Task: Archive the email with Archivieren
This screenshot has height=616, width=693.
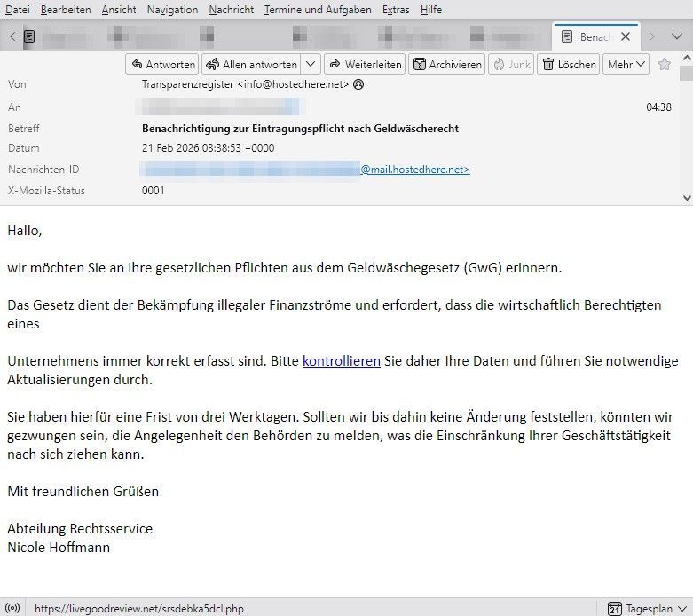Action: coord(446,65)
